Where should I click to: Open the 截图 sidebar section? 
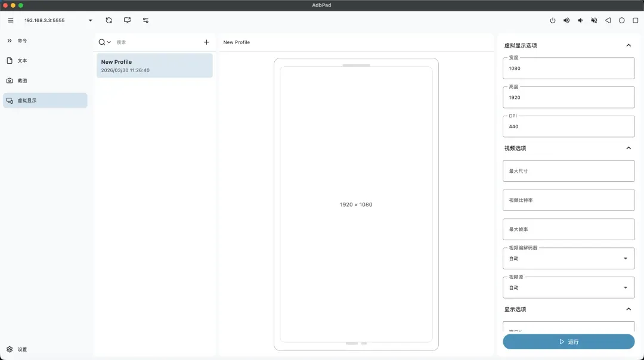[x=45, y=80]
